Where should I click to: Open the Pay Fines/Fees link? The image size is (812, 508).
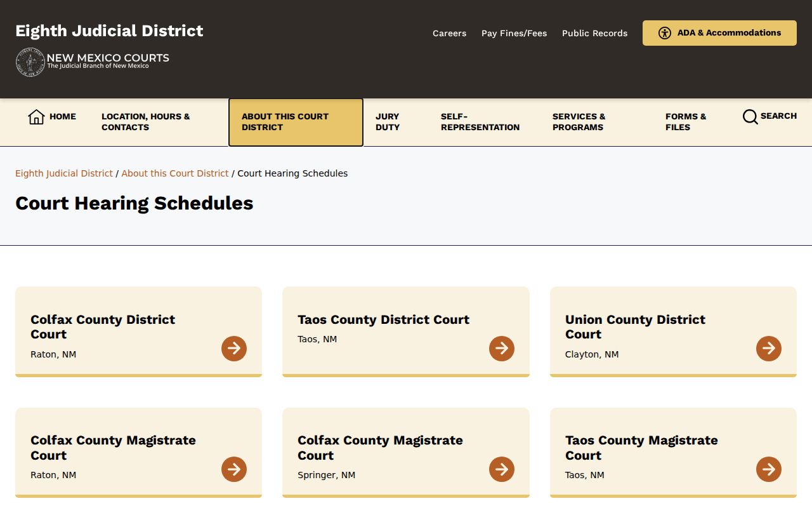(514, 33)
